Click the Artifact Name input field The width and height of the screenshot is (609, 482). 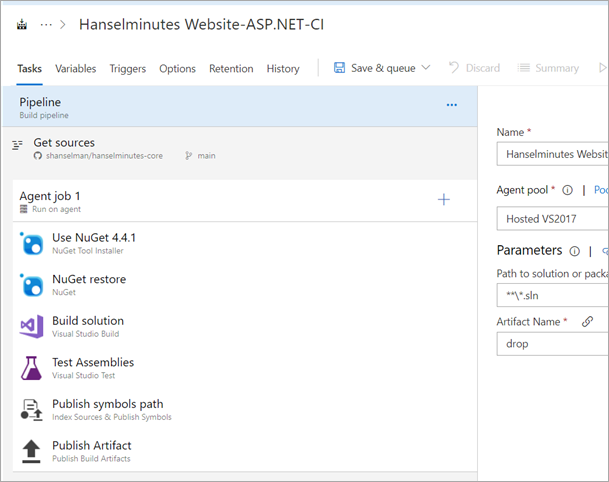[552, 343]
